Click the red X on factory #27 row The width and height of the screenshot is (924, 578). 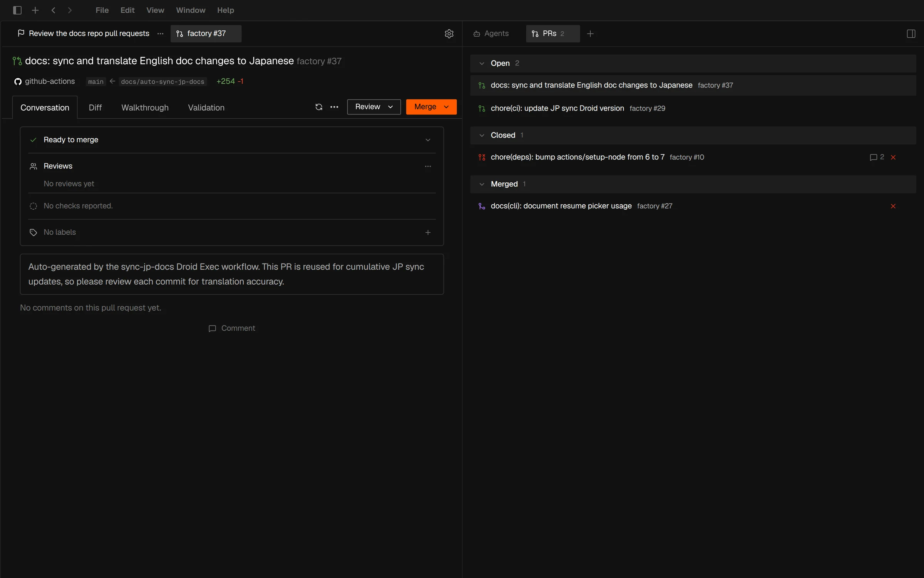coord(893,206)
